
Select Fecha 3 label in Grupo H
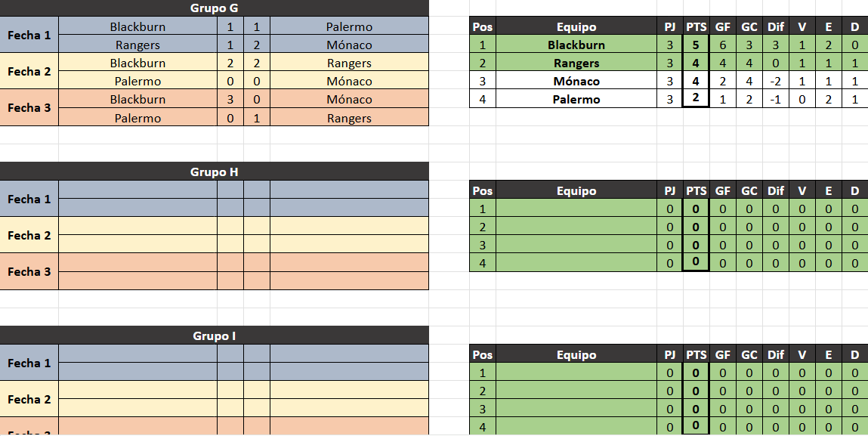(29, 272)
